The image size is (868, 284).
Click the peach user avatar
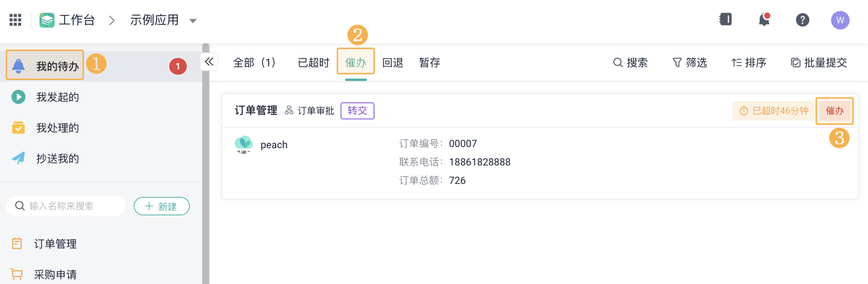(x=244, y=144)
